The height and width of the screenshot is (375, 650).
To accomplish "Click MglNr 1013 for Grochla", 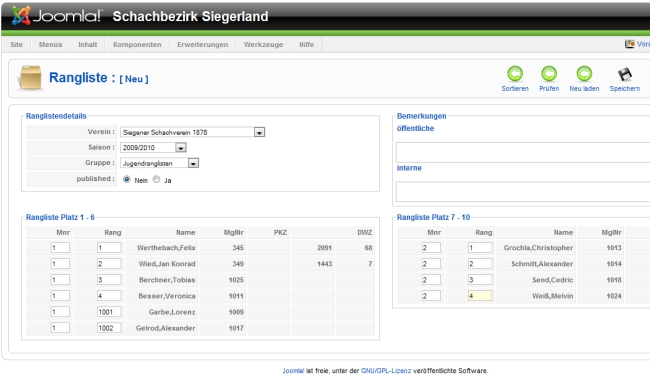I will tap(614, 248).
